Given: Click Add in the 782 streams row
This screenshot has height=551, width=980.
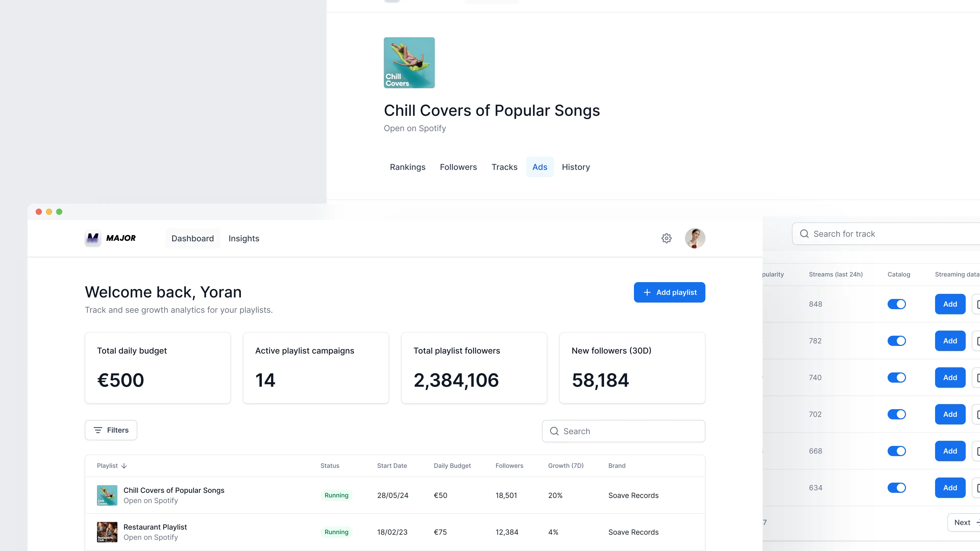Looking at the screenshot, I should pos(950,341).
